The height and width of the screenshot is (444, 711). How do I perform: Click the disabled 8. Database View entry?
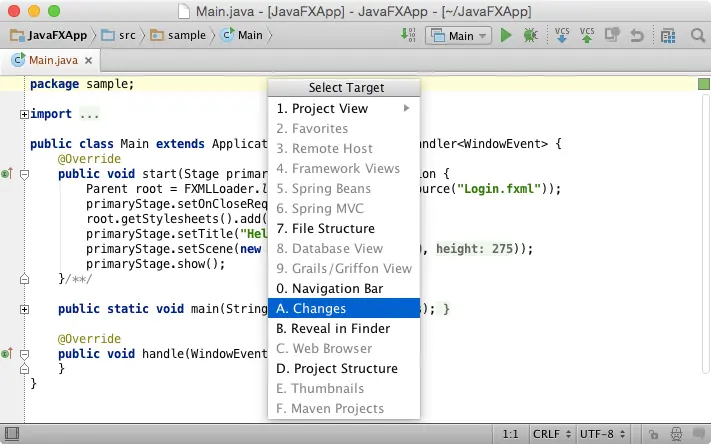pos(344,249)
